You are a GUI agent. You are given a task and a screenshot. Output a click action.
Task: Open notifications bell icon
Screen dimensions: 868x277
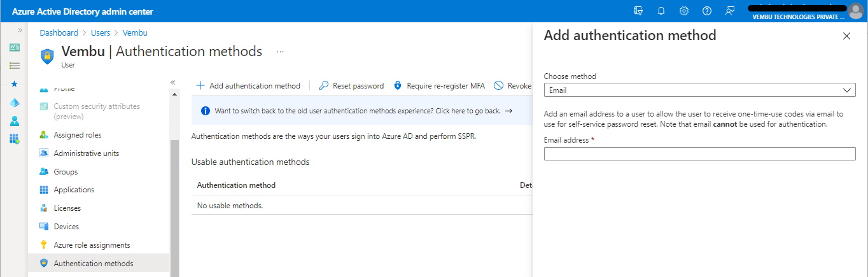click(661, 11)
